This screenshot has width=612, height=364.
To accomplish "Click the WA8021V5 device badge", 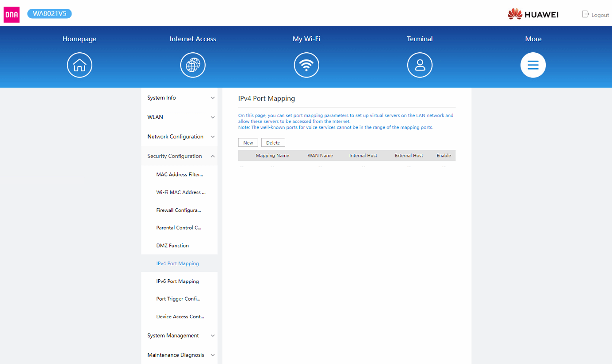I will 50,14.
